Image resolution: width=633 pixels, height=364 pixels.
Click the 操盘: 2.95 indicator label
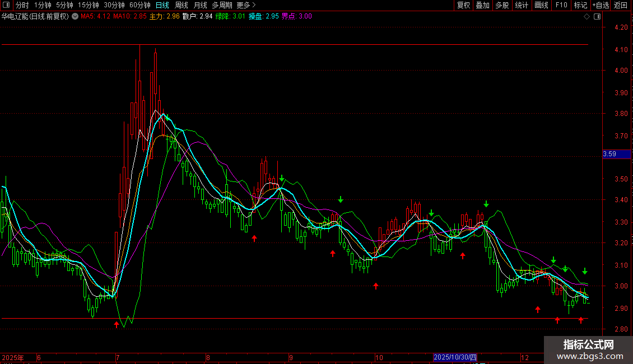pos(264,17)
